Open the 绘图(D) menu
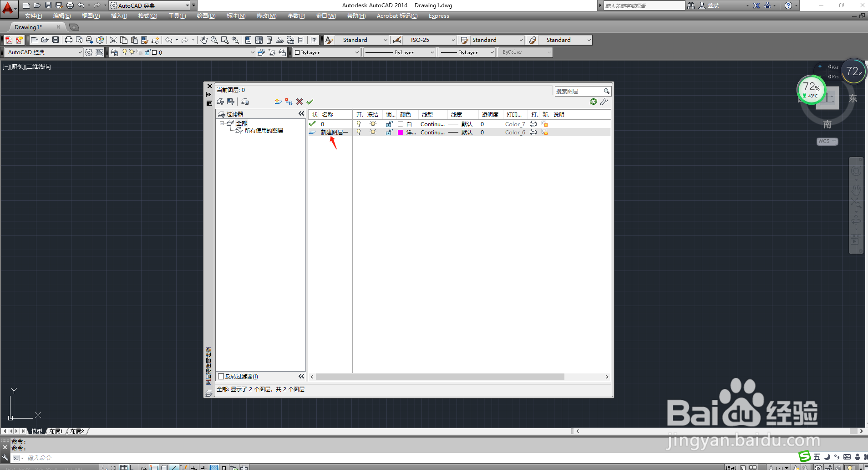The height and width of the screenshot is (470, 868). (x=206, y=16)
